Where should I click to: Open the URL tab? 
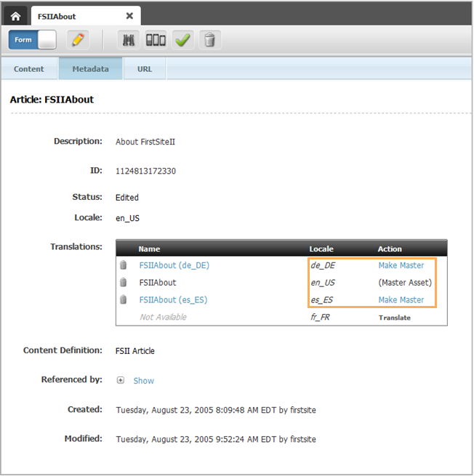(145, 69)
